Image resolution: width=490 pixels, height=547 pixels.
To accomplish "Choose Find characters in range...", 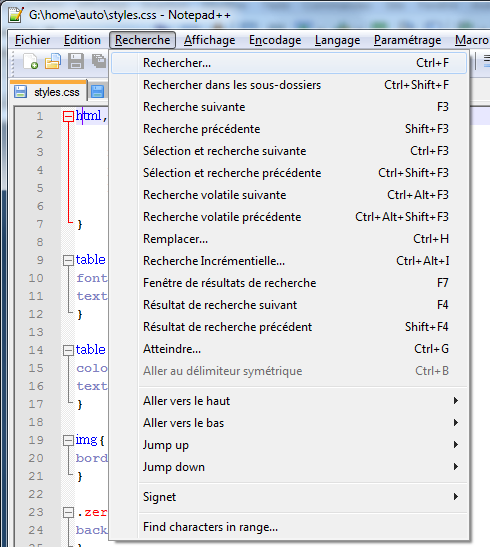I will click(289, 527).
